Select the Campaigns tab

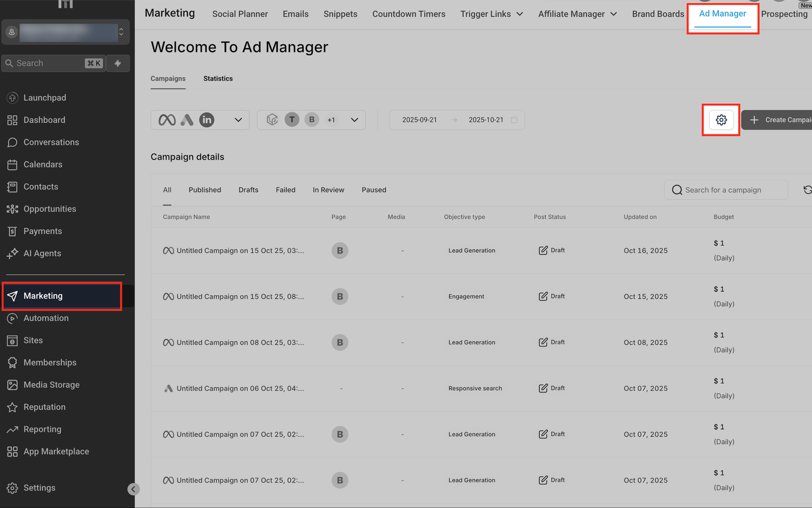[168, 79]
